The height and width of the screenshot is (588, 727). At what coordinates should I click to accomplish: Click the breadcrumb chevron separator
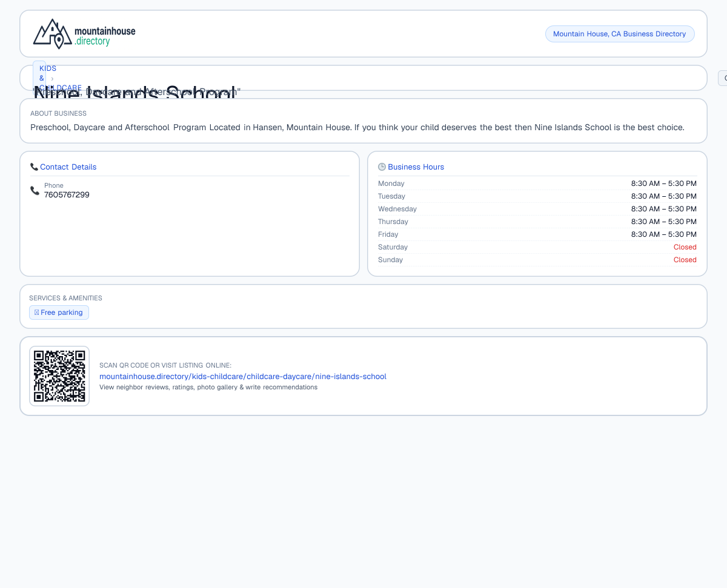coord(52,79)
